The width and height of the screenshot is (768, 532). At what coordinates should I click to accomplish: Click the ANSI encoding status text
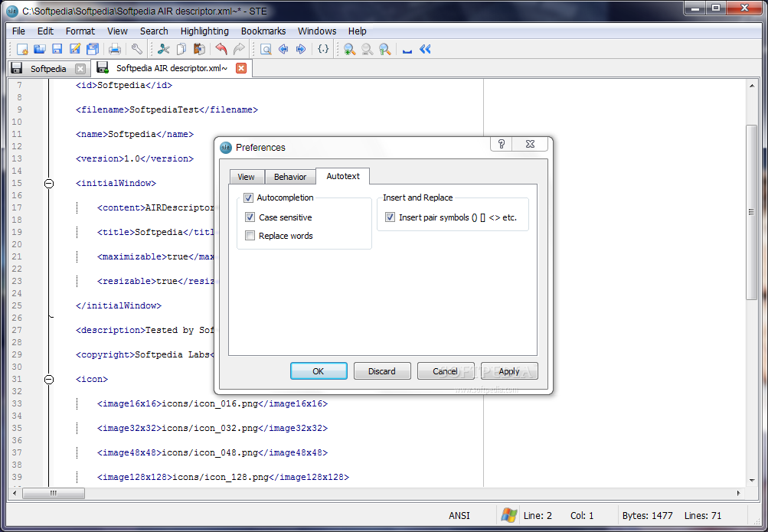(459, 515)
